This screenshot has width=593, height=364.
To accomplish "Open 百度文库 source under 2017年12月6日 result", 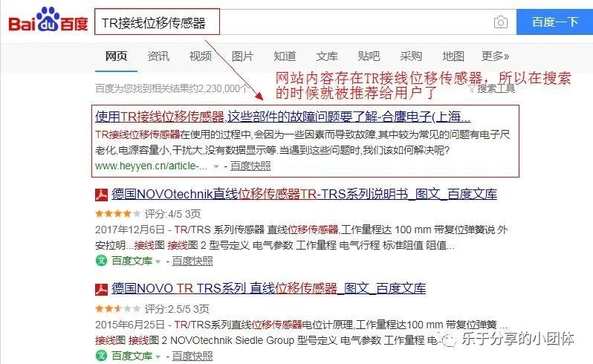I will pos(132,261).
